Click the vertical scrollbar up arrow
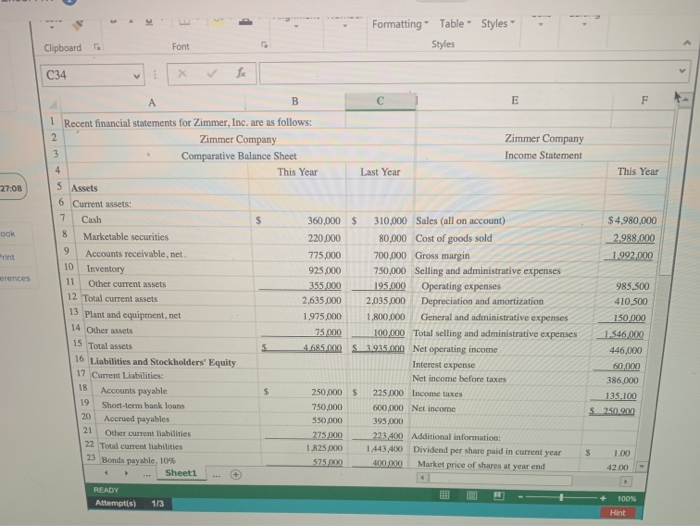This screenshot has height=526, width=700. [x=684, y=99]
